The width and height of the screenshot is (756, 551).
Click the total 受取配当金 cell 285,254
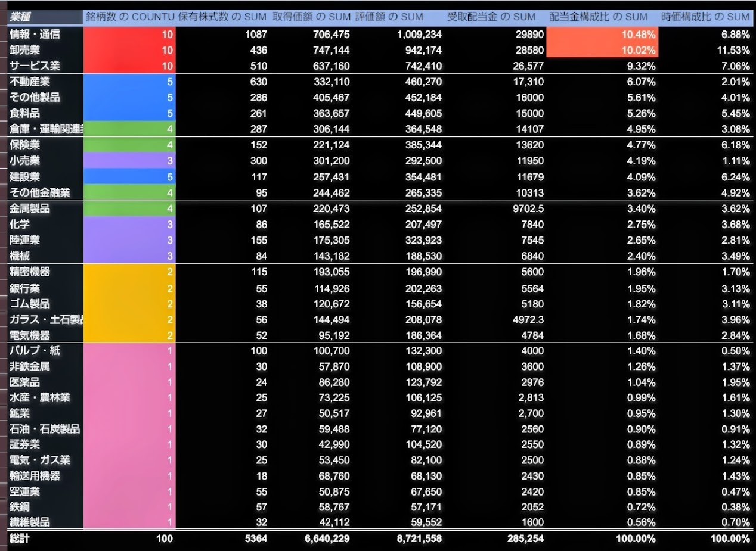[523, 538]
